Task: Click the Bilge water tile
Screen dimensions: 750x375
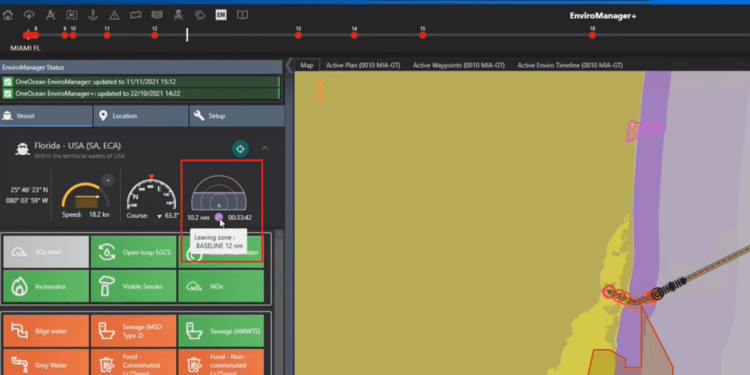Action: coord(46,331)
